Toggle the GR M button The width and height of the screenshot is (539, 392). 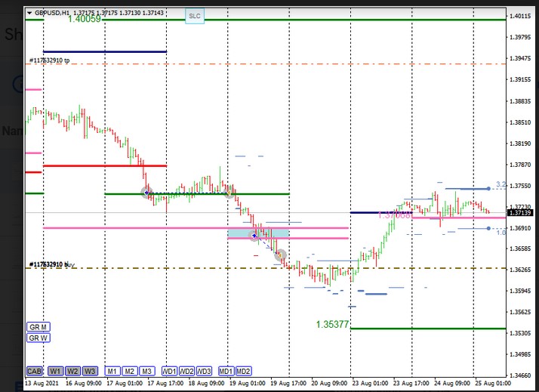point(38,326)
